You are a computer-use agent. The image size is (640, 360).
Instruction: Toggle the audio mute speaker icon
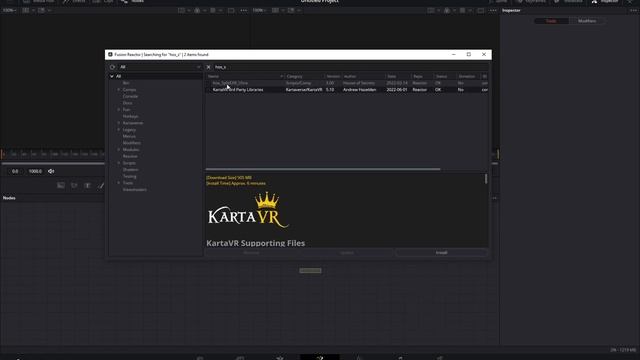coord(51,171)
